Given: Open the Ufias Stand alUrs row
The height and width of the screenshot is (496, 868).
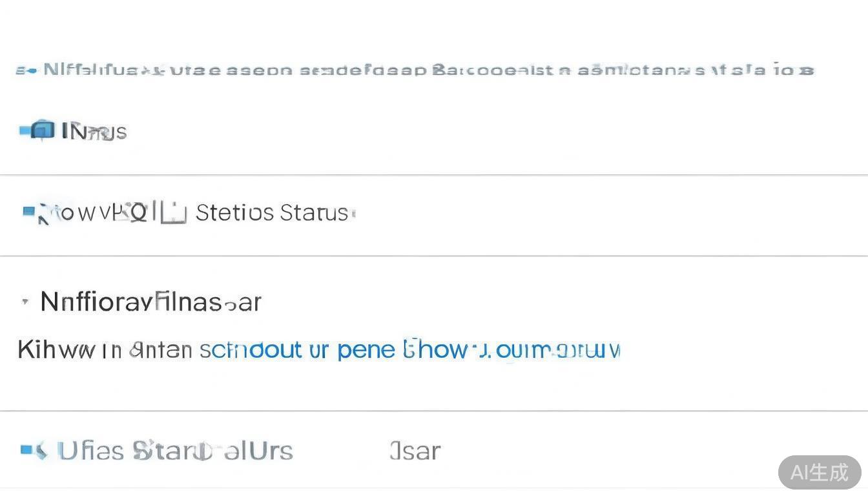Looking at the screenshot, I should tap(174, 450).
